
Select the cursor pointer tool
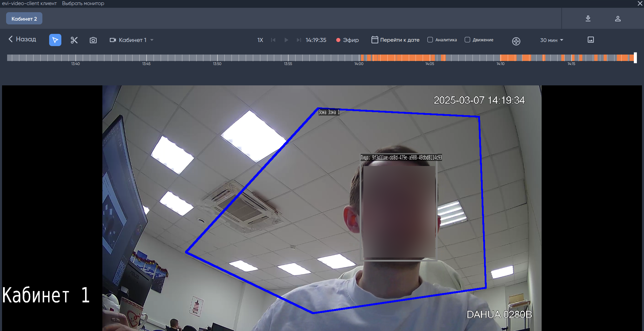coord(55,40)
